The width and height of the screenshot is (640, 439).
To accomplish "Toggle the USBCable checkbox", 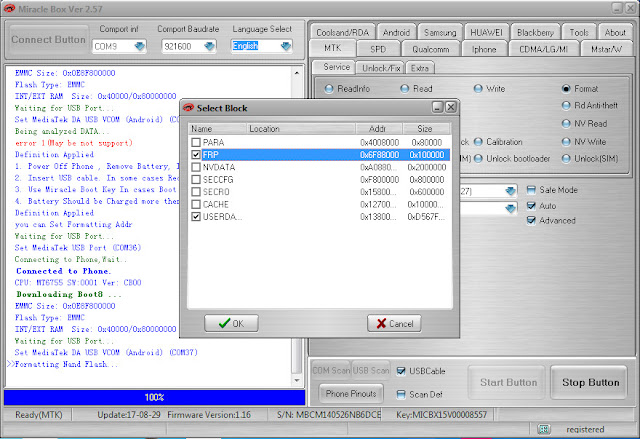I will pyautogui.click(x=401, y=371).
